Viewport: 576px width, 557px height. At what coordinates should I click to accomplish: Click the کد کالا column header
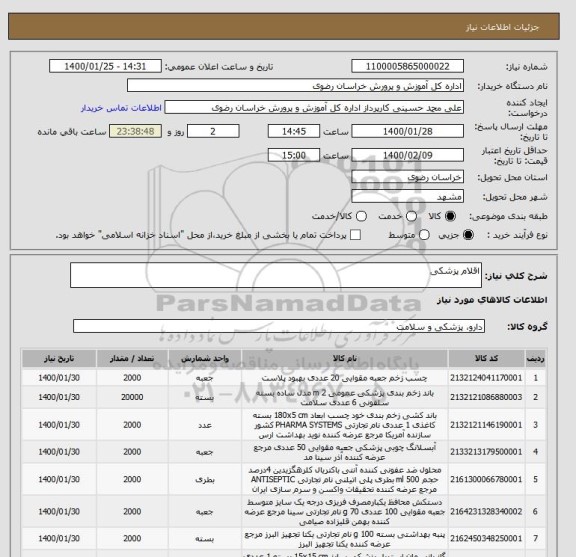coord(486,359)
